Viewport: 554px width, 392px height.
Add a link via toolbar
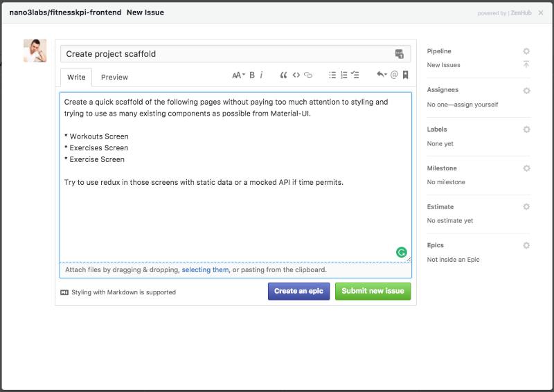click(308, 75)
